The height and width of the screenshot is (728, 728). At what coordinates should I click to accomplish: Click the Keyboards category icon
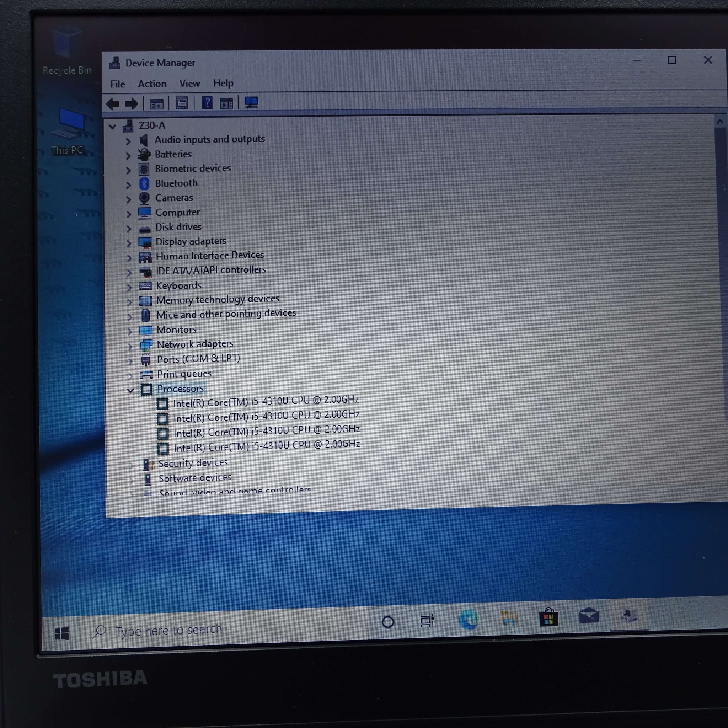point(145,287)
